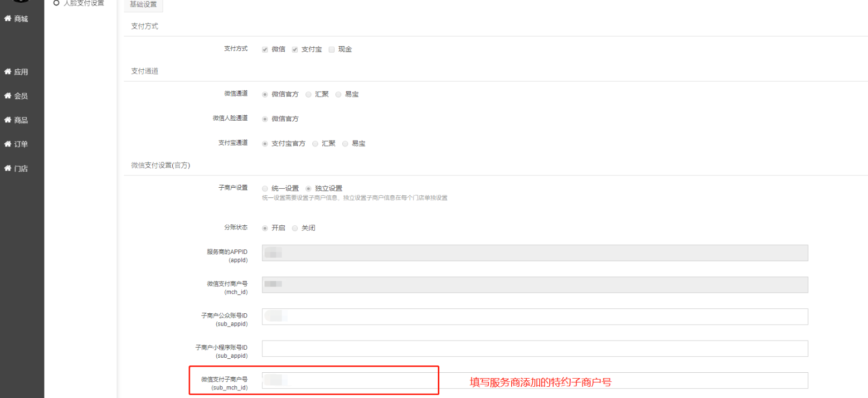Click the 子商户小程序账号ID input field
This screenshot has width=868, height=398.
click(534, 349)
